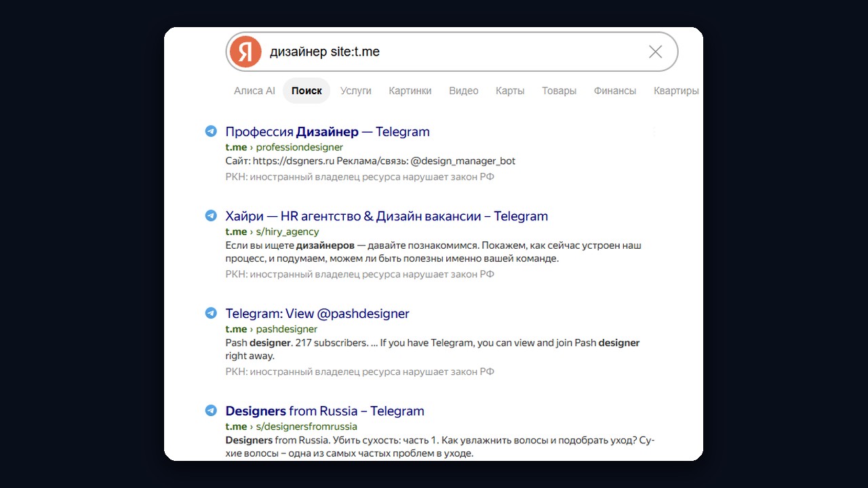Open the Финансы tab
This screenshot has height=488, width=868.
[x=615, y=91]
